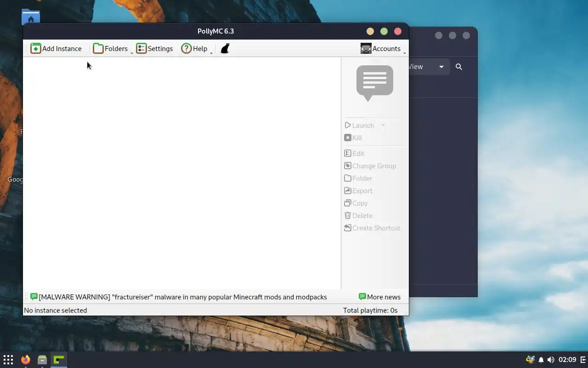Click the More news button
This screenshot has height=368, width=588.
(379, 297)
